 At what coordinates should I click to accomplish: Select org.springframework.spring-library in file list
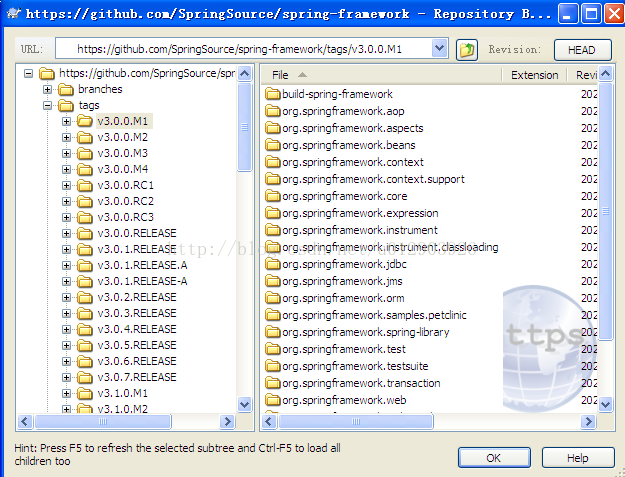pyautogui.click(x=366, y=332)
